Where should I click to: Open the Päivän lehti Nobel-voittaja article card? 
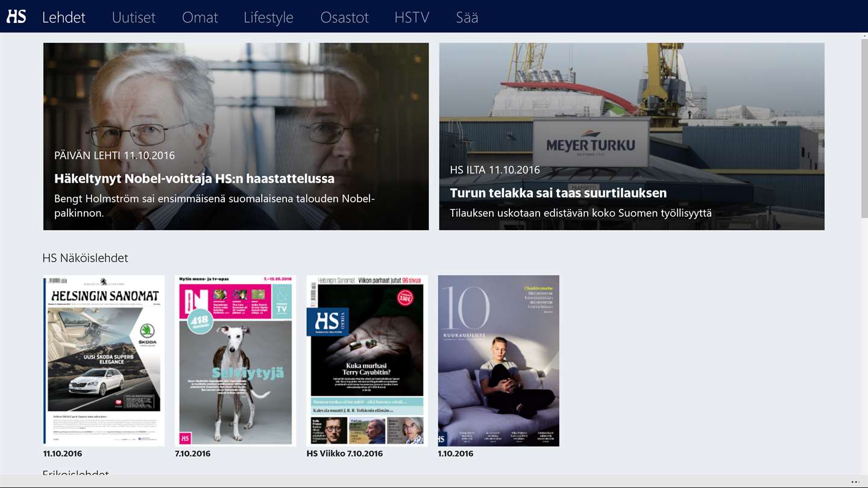pos(236,136)
